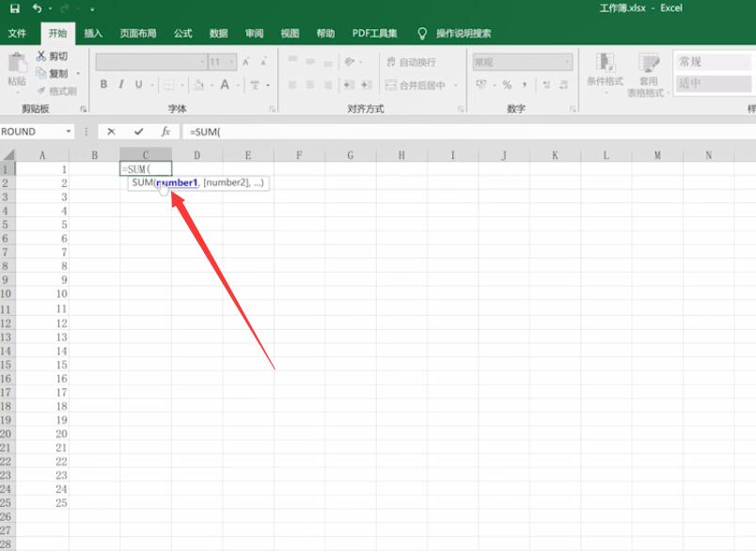The image size is (756, 551).
Task: Click Merge and Center button
Action: click(x=416, y=86)
